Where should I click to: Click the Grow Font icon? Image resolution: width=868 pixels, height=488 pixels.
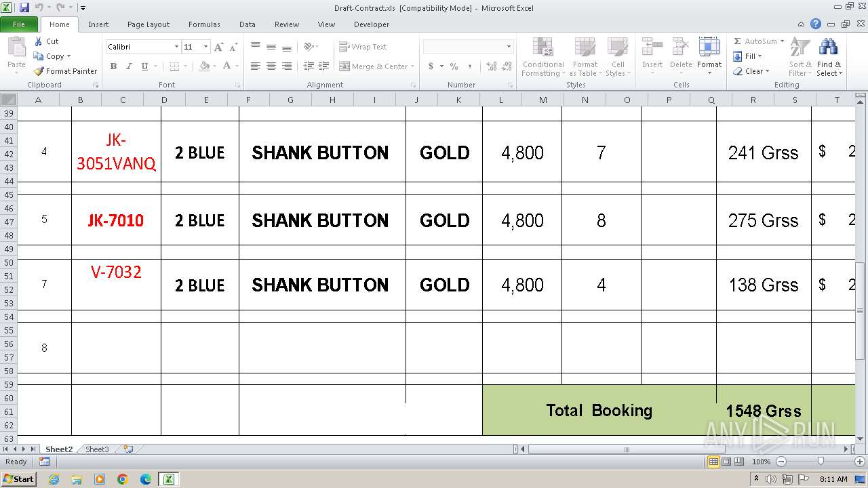click(x=218, y=47)
